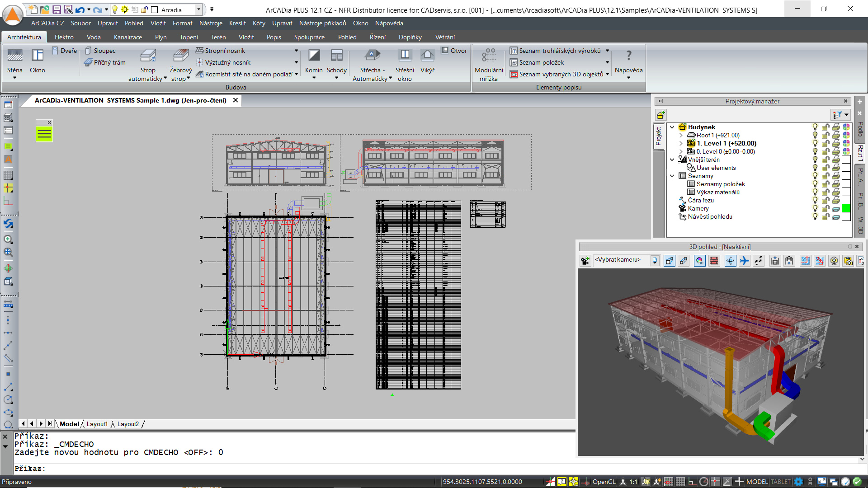868x488 pixels.
Task: Toggle visibility bulb for Čára řezu
Action: (x=815, y=200)
